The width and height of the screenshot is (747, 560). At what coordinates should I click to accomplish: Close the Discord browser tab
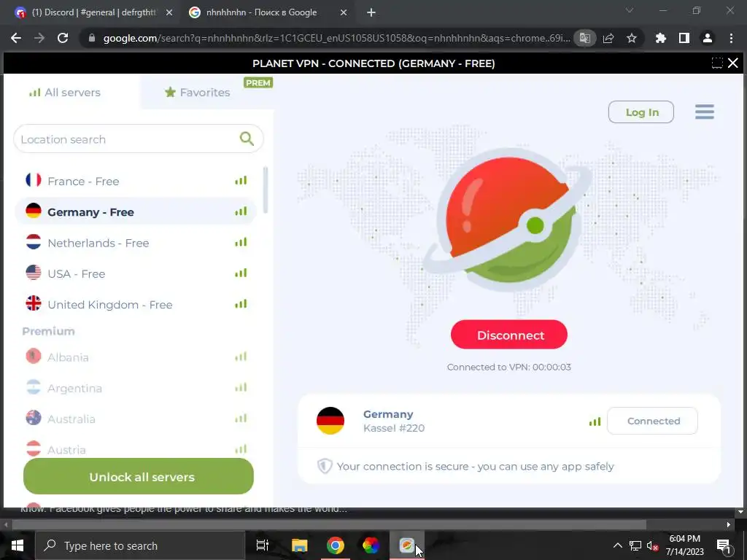pyautogui.click(x=169, y=13)
